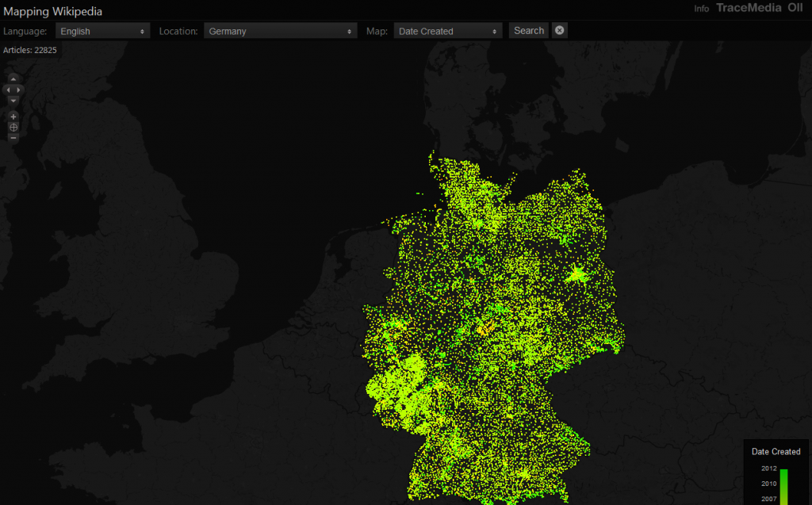This screenshot has width=812, height=505.
Task: Click the Date Created legend title
Action: pyautogui.click(x=776, y=451)
